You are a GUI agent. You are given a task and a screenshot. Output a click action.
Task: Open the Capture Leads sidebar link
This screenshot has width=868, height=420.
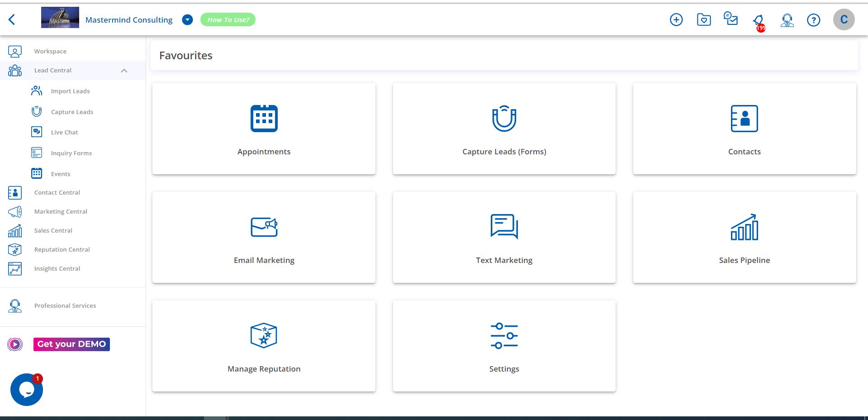(x=72, y=112)
